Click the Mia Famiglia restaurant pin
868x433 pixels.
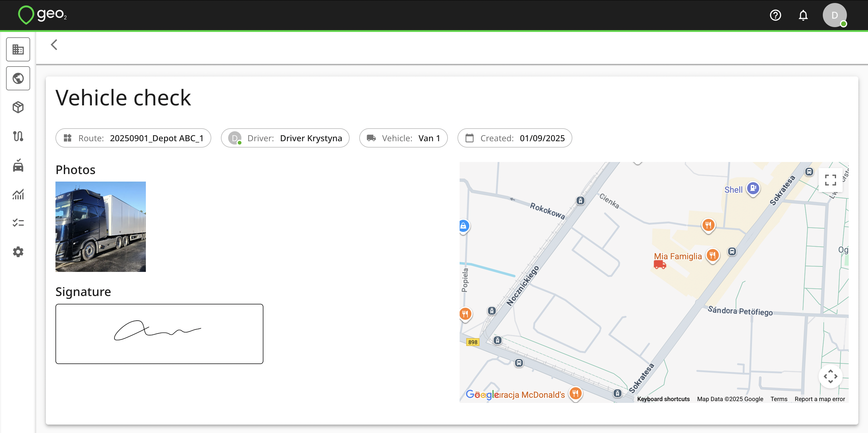click(x=713, y=256)
